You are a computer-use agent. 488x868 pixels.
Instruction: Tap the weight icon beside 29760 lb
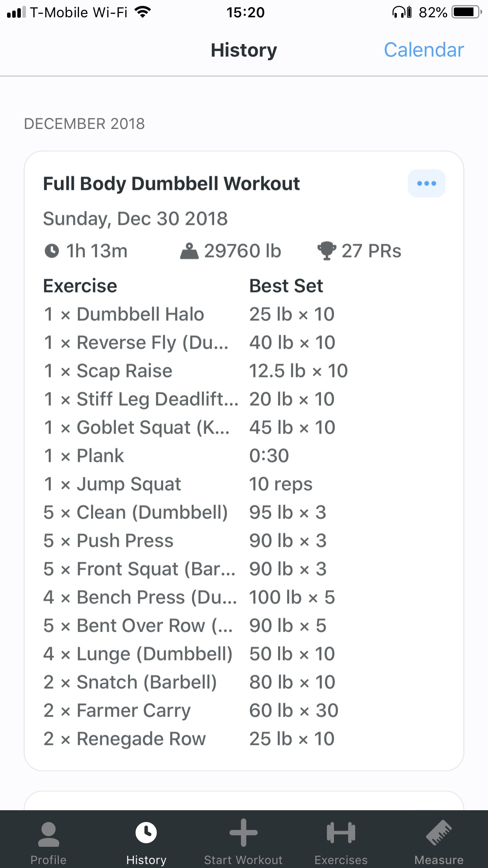click(189, 251)
